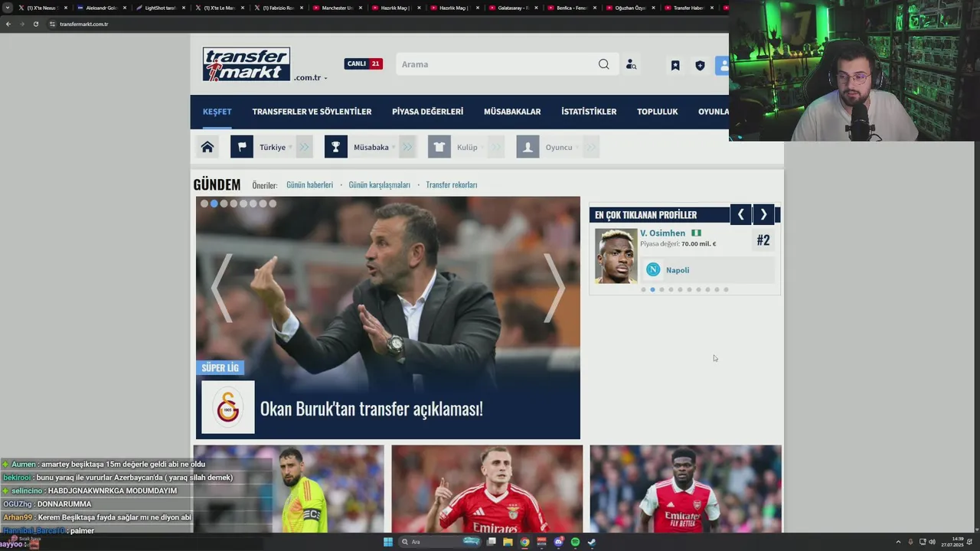The width and height of the screenshot is (980, 551).
Task: Click the double arrow after Müsabaka
Action: (x=407, y=147)
